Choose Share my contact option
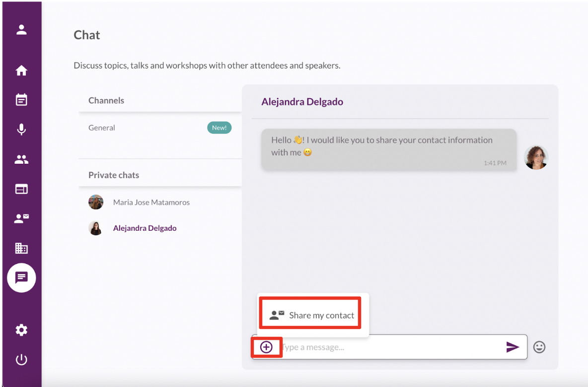 click(312, 315)
